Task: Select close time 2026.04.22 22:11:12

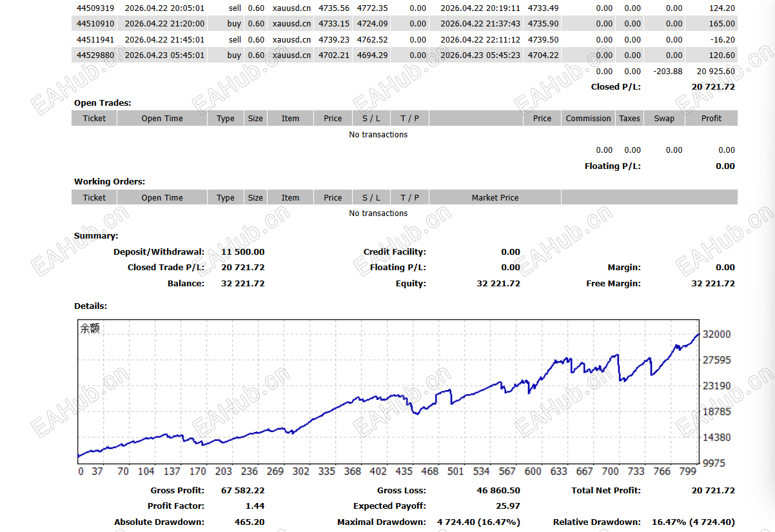Action: tap(480, 39)
